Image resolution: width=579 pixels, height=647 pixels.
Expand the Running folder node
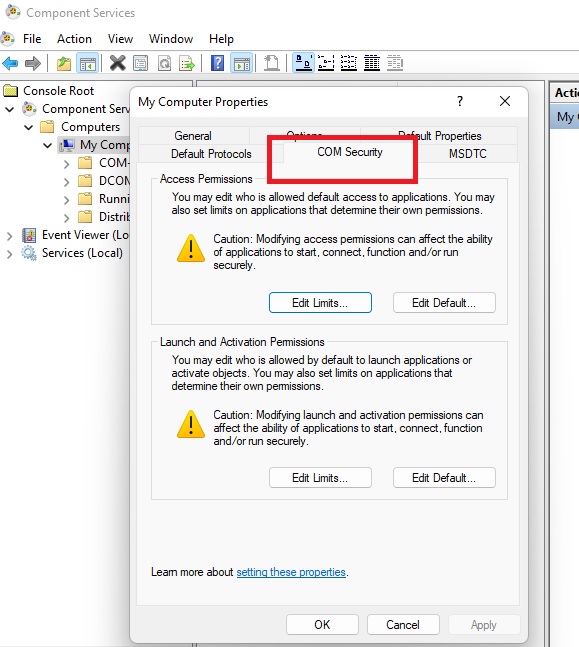tap(66, 200)
